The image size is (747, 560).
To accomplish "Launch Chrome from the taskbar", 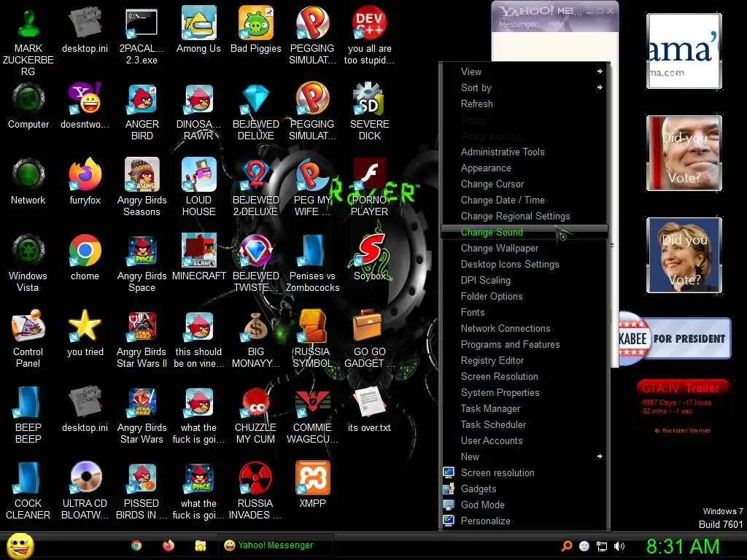I will coord(136,545).
